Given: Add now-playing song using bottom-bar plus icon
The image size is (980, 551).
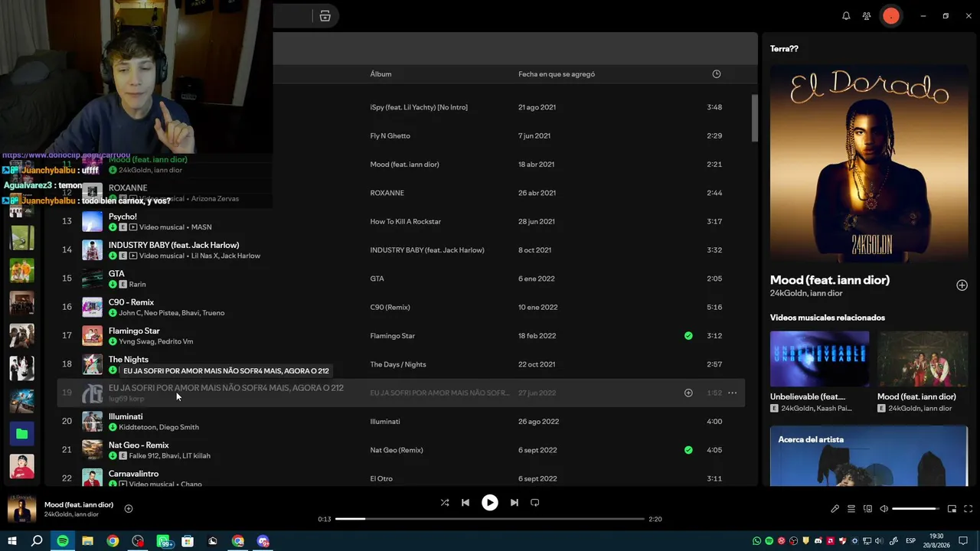Looking at the screenshot, I should (129, 509).
